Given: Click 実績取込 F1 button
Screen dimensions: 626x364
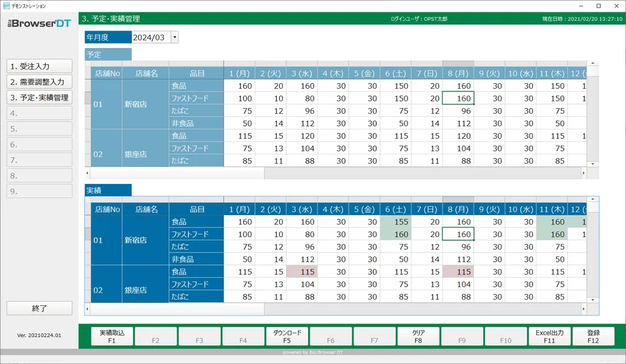Looking at the screenshot, I should (x=112, y=336).
